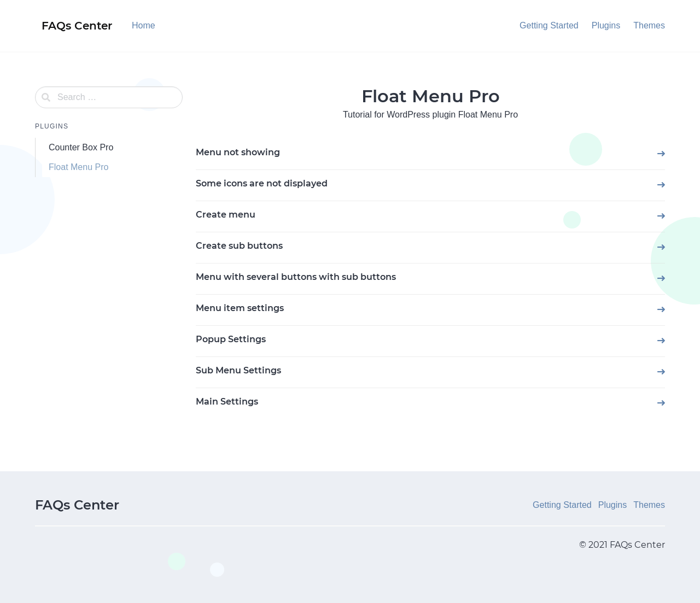Viewport: 700px width, 603px height.
Task: Select Float Menu Pro in the sidebar
Action: coord(78,167)
